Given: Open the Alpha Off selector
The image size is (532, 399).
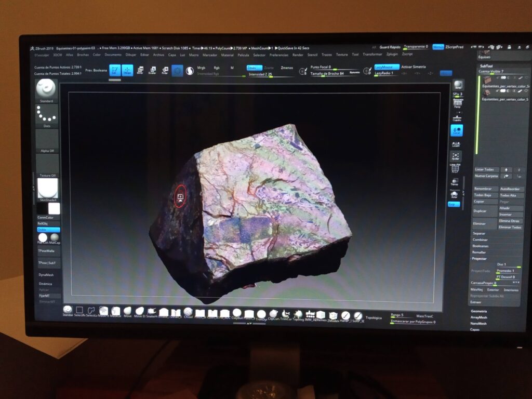Looking at the screenshot, I should 47,139.
